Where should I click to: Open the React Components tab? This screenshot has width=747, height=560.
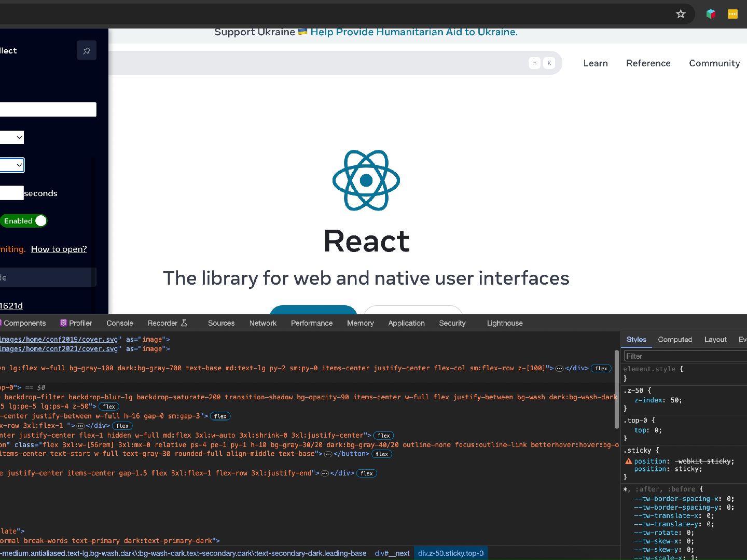23,323
